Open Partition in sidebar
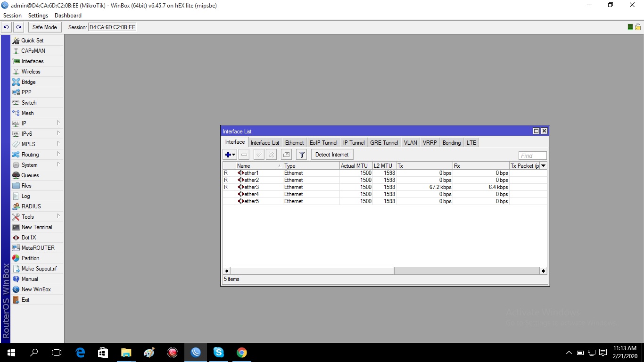The width and height of the screenshot is (644, 362). 37,258
